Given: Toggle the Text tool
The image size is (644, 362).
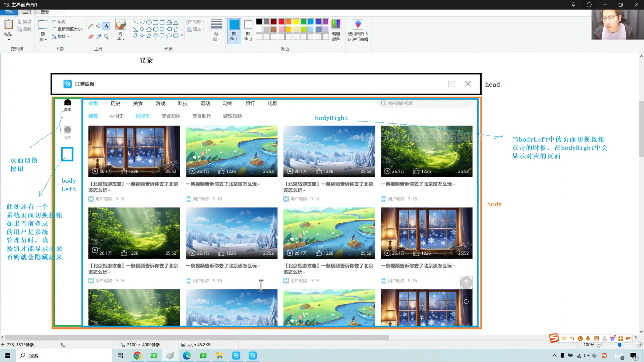Looking at the screenshot, I should tap(107, 26).
